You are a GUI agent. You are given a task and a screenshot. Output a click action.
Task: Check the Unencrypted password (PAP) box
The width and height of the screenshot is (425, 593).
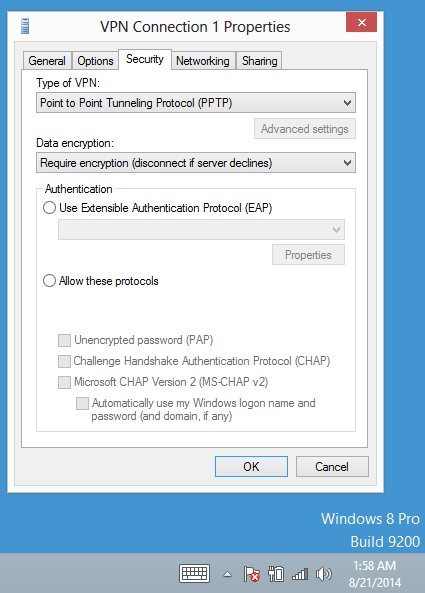click(x=64, y=340)
